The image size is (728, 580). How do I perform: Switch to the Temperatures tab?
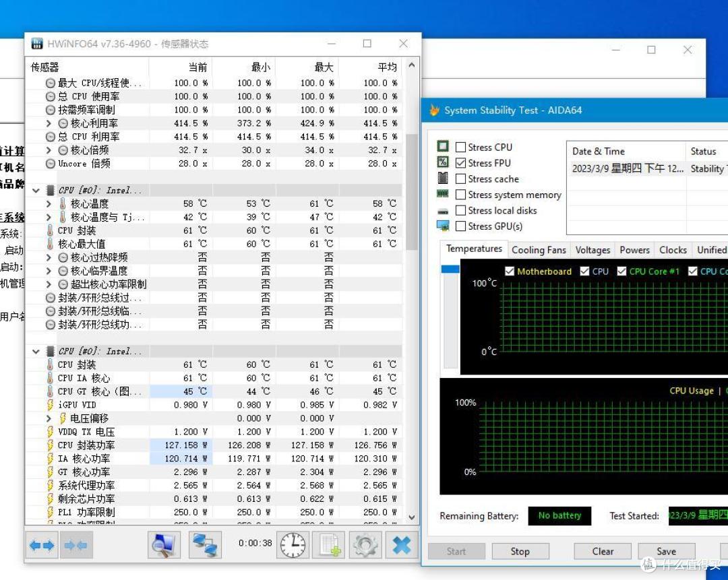point(474,249)
